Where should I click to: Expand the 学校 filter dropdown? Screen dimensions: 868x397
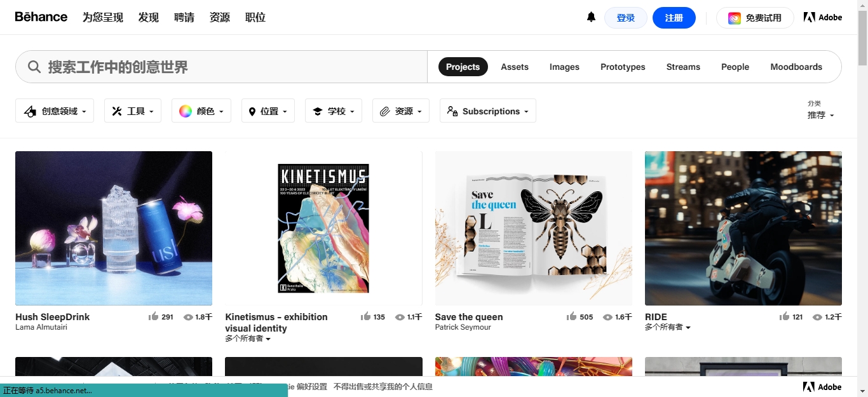click(334, 111)
